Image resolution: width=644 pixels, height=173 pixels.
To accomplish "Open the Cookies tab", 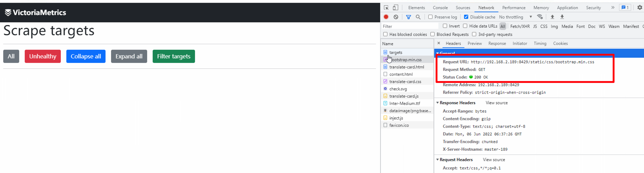I will pyautogui.click(x=560, y=43).
